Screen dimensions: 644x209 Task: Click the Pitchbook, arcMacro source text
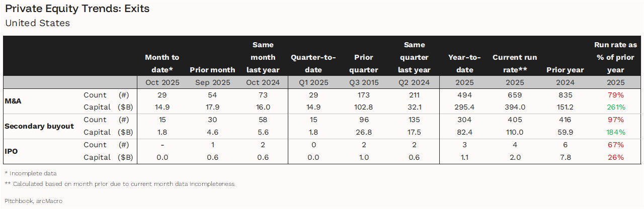pos(33,200)
